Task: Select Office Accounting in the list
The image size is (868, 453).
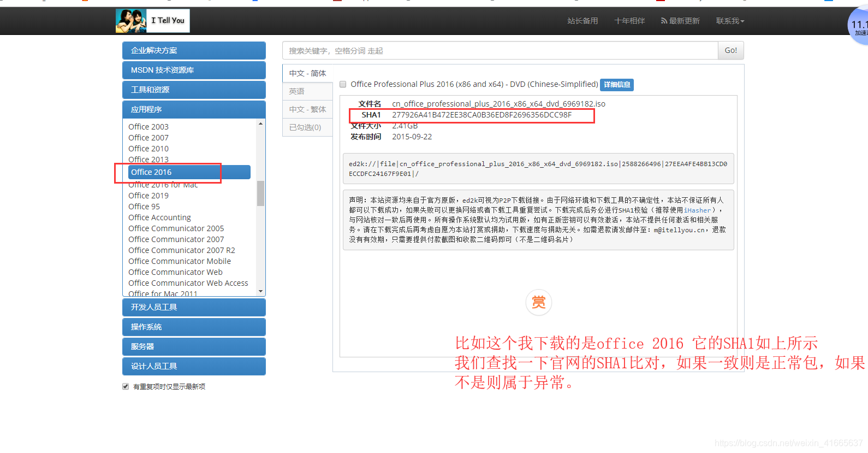Action: click(159, 217)
